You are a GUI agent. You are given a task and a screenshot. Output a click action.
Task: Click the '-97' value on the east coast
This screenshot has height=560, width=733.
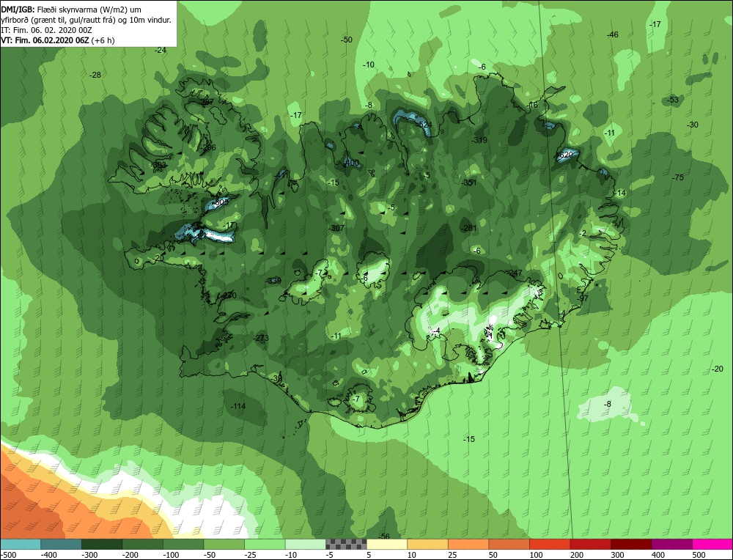click(583, 299)
